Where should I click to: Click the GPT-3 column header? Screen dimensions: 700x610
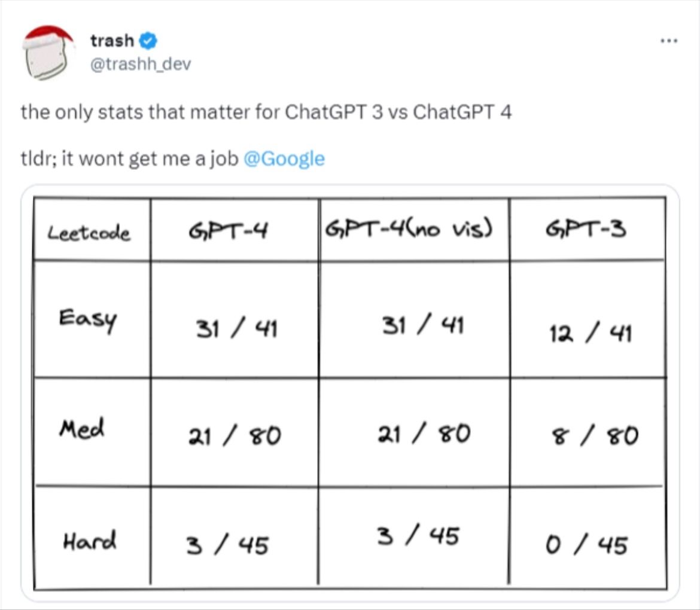click(x=586, y=230)
